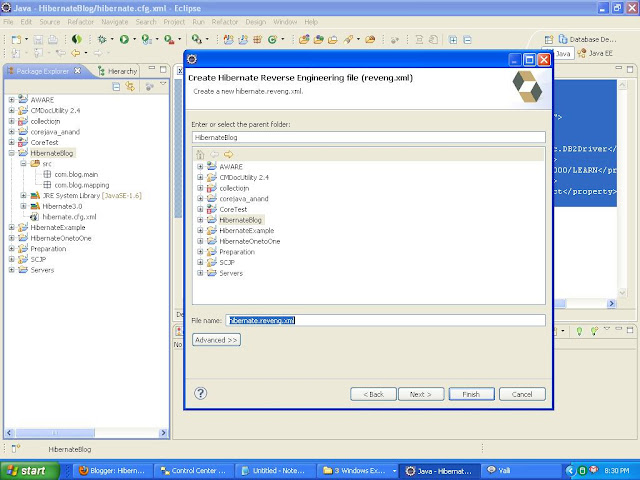This screenshot has width=640, height=480.
Task: Open the New file dropdown arrow
Action: point(26,40)
